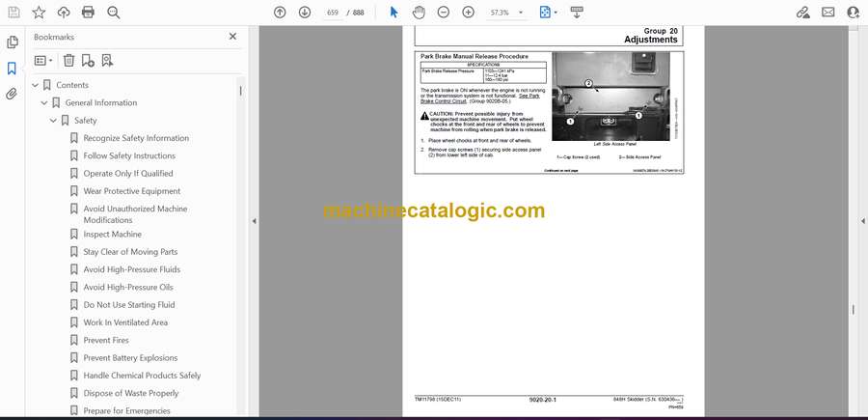Select the Safety bookmark
The image size is (868, 420).
86,121
